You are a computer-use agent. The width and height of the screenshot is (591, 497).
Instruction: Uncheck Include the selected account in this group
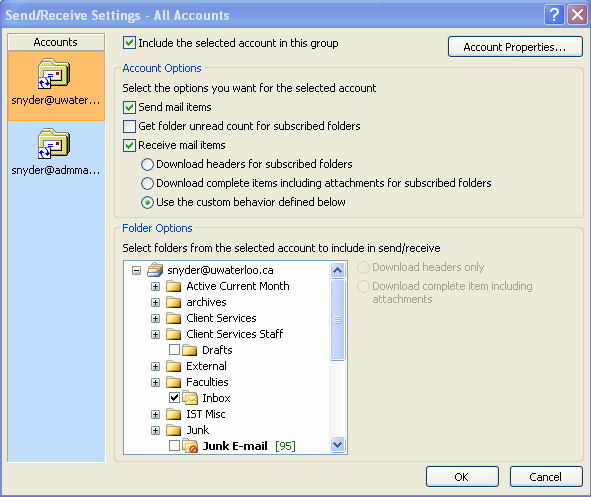tap(129, 43)
